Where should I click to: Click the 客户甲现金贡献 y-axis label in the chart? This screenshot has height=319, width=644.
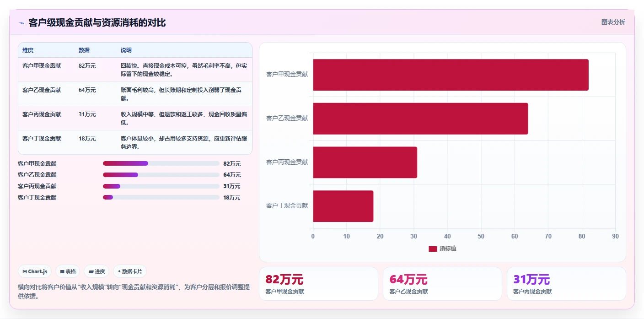click(x=287, y=74)
